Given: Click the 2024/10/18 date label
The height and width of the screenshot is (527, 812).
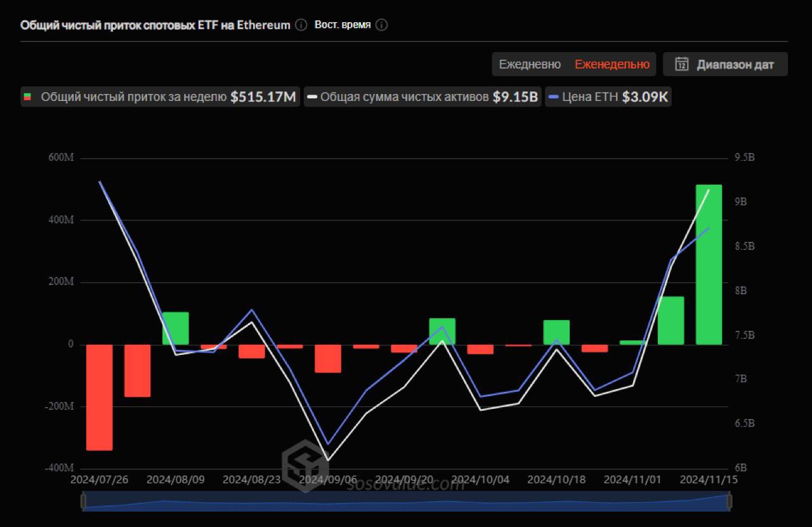Looking at the screenshot, I should [x=556, y=479].
